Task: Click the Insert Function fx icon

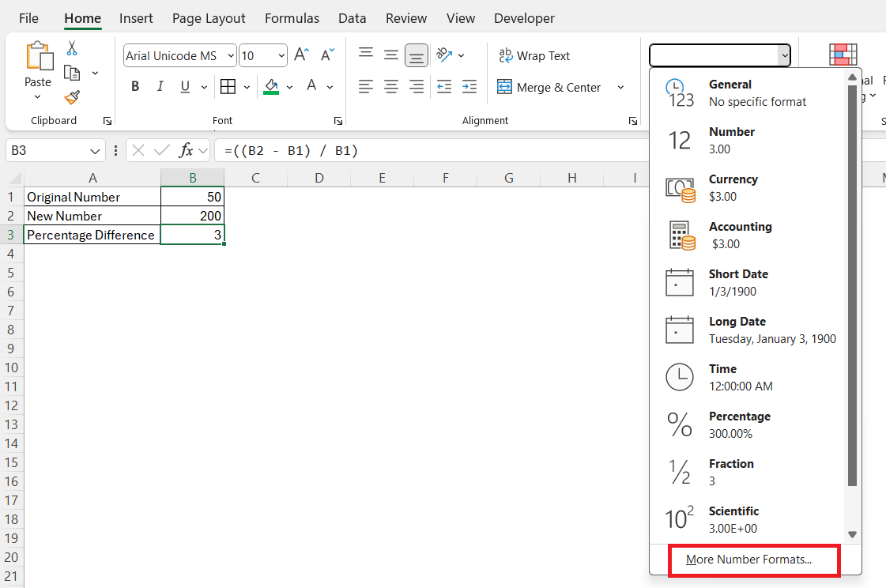Action: 186,150
